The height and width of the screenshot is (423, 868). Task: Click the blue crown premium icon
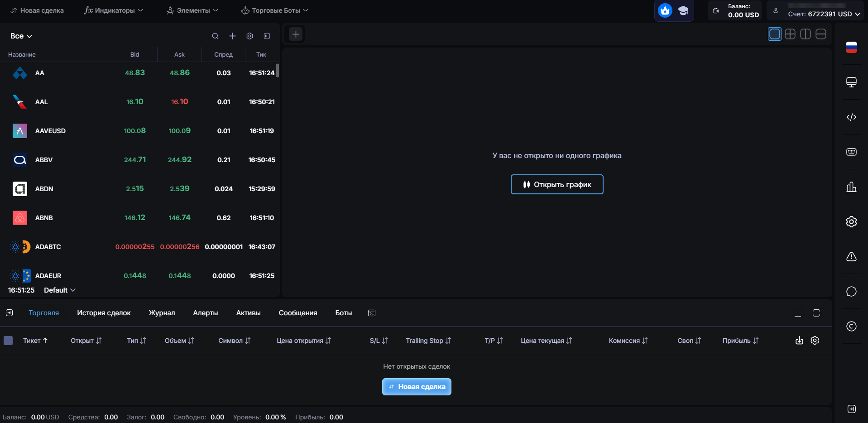pyautogui.click(x=665, y=10)
